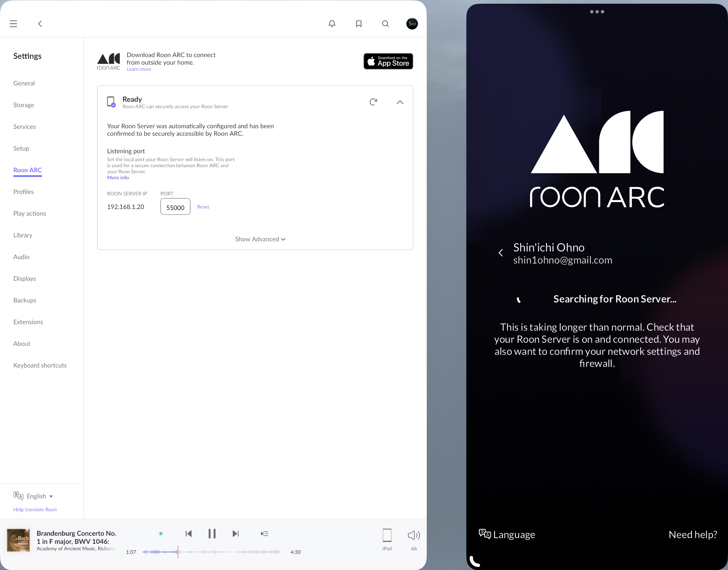Skip to previous track

tap(189, 534)
